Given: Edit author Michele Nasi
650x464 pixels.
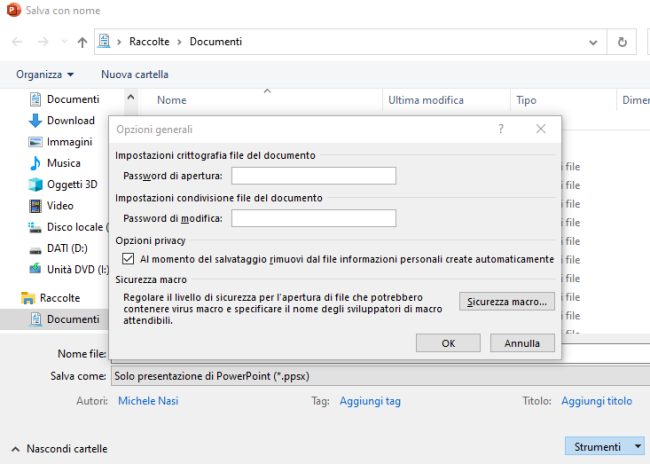Looking at the screenshot, I should (x=148, y=401).
